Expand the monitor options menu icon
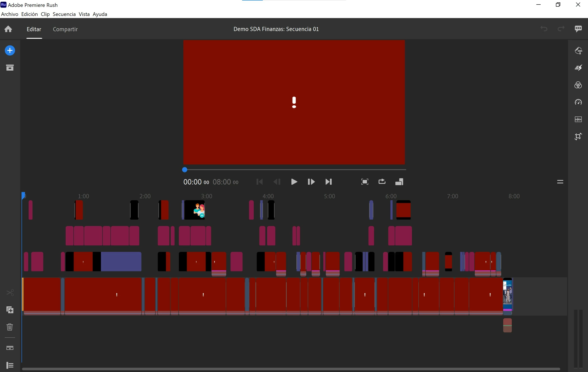The height and width of the screenshot is (372, 588). 560,182
